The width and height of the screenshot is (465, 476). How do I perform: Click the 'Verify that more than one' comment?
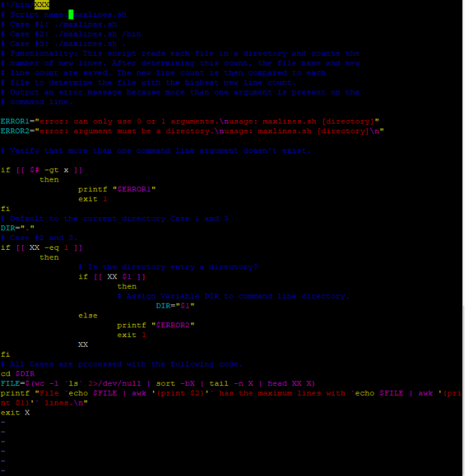(156, 151)
